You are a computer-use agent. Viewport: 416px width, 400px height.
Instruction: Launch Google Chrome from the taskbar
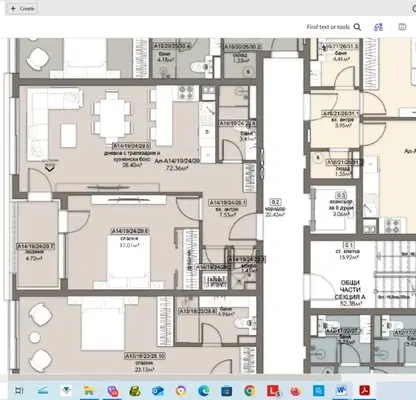(249, 390)
